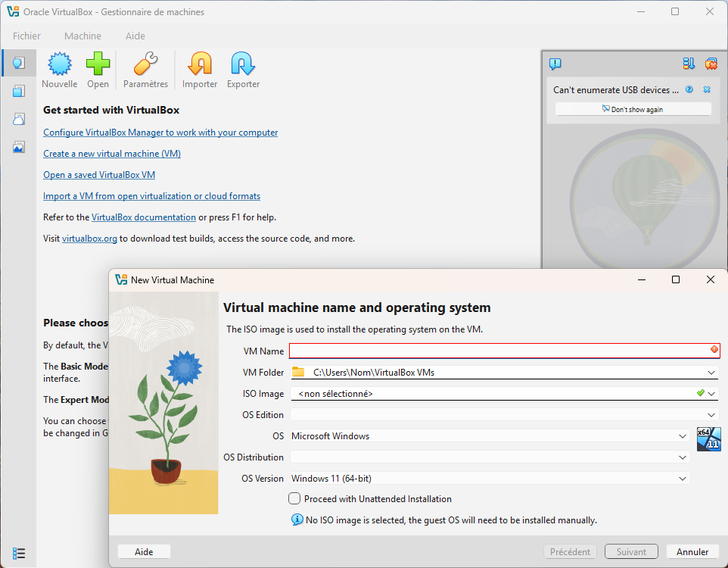Click the Aide button in dialog
The width and height of the screenshot is (728, 568).
click(144, 552)
